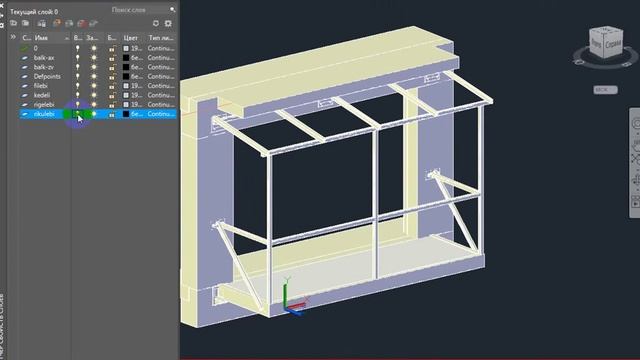The image size is (640, 360).
Task: Turn off kedeli layer light bulb
Action: point(78,95)
